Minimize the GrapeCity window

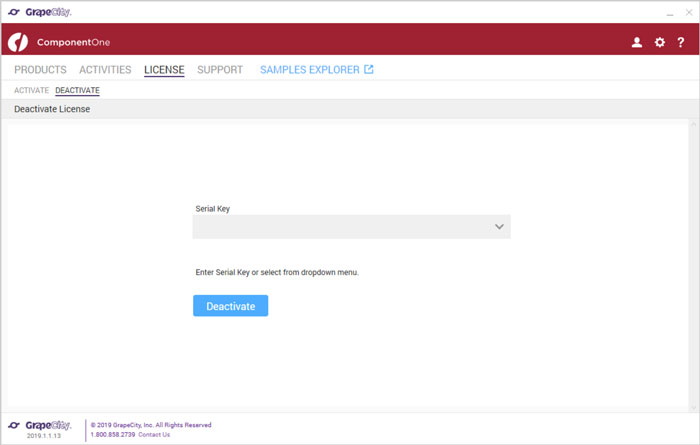point(670,13)
